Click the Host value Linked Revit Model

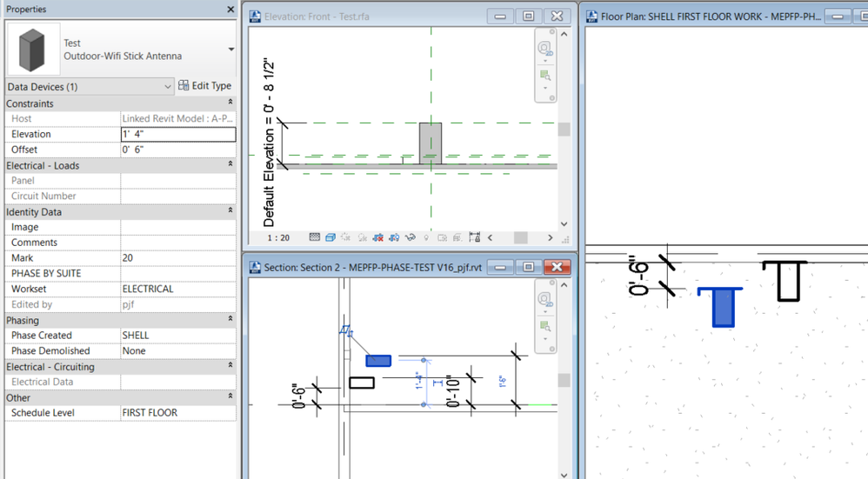(x=178, y=118)
